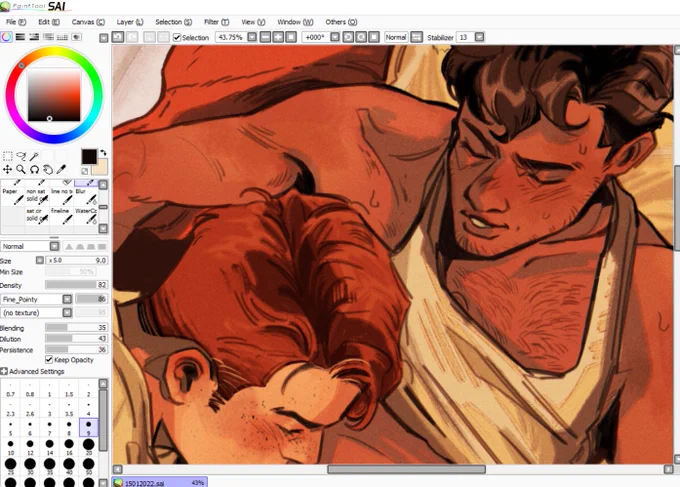Show the HSV slider panel icon
680x487 pixels.
coord(34,37)
